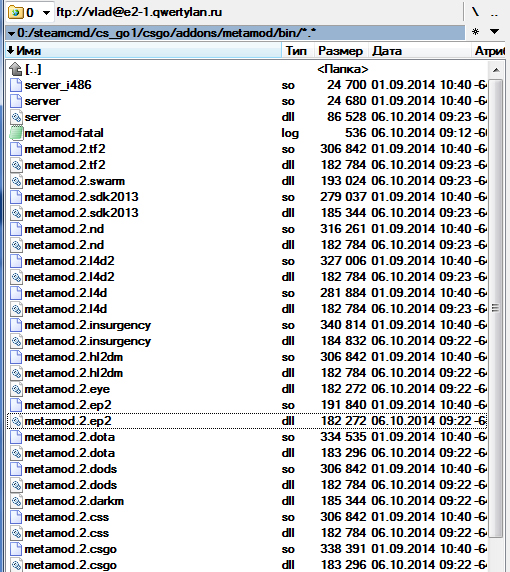Select the server dll file icon
510x572 pixels.
16,117
